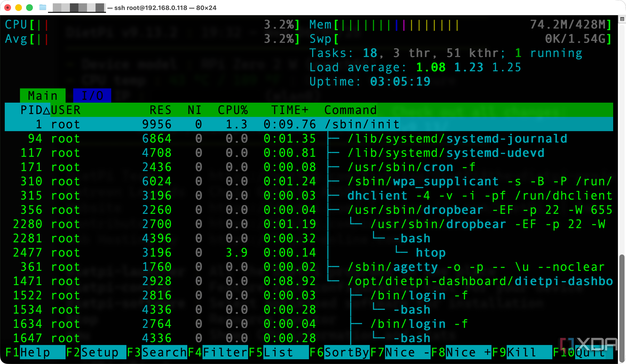Click the Command column header
Viewport: 626px width, 364px height.
click(x=351, y=110)
